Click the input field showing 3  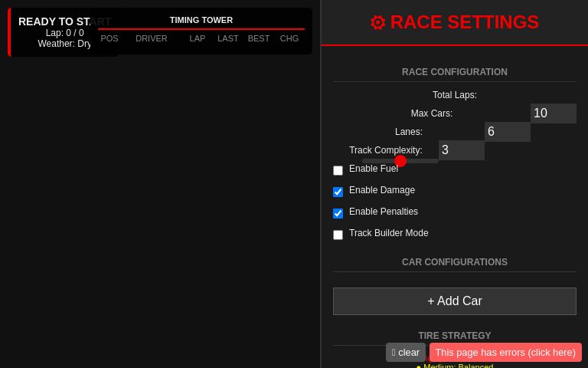(x=461, y=149)
